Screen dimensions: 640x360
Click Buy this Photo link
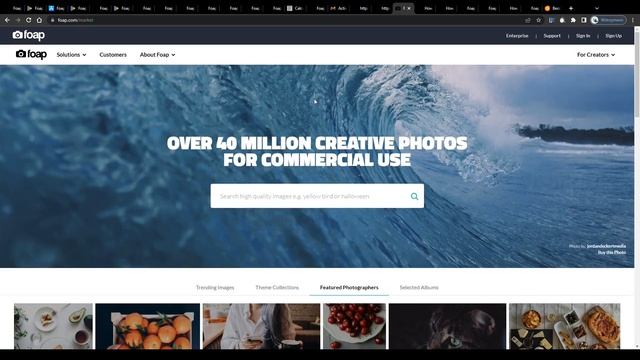(x=612, y=253)
